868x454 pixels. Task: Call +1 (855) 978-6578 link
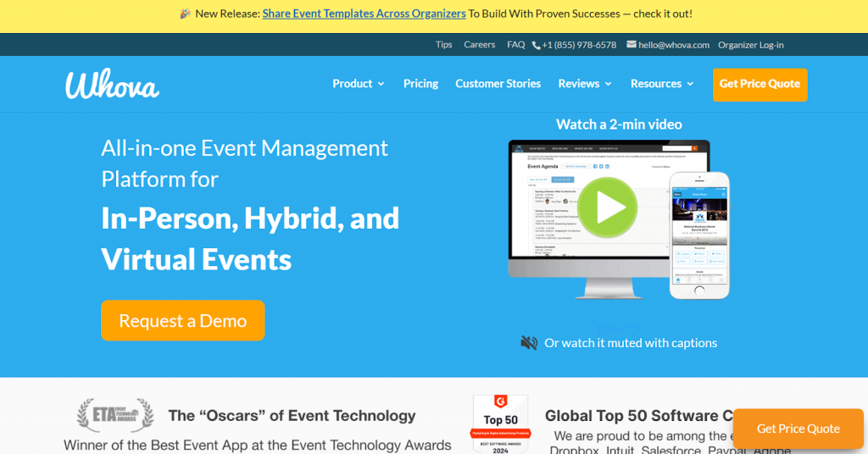click(579, 46)
